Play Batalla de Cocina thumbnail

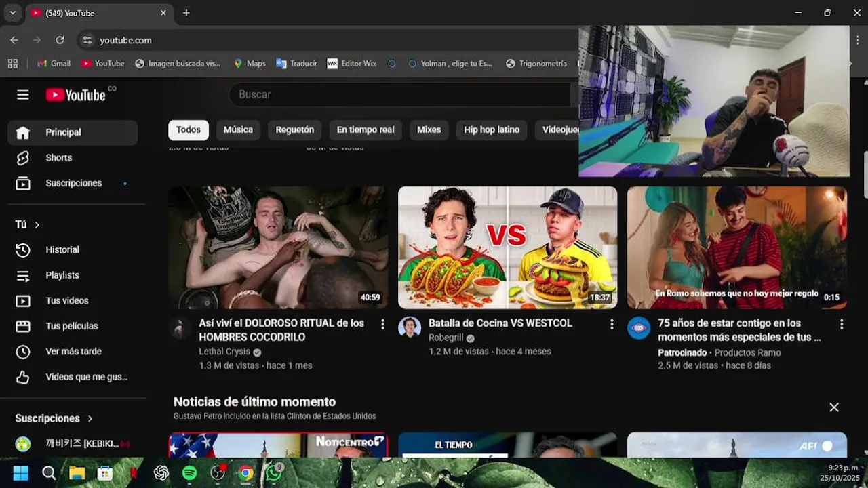[x=508, y=248]
